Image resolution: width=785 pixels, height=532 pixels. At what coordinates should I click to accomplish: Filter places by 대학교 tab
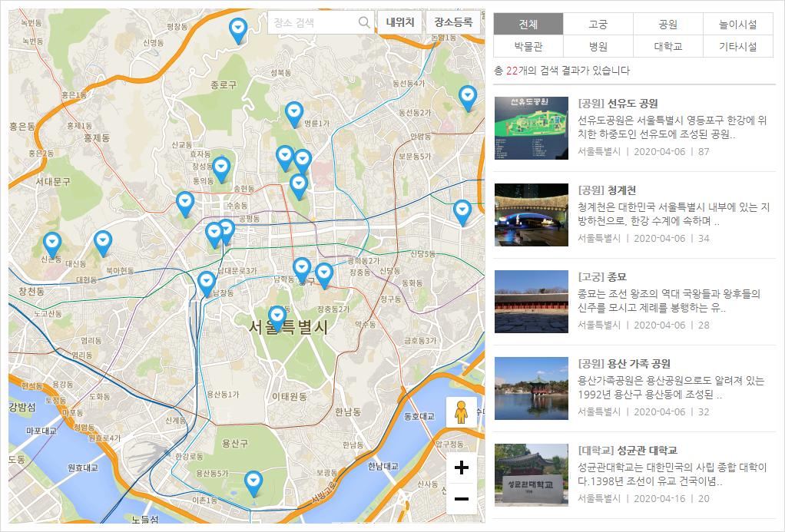tap(668, 46)
